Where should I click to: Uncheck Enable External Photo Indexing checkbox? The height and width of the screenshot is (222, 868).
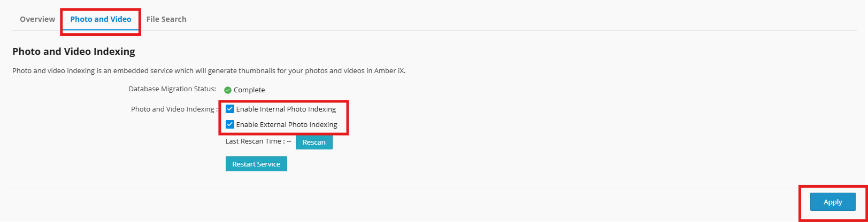230,124
